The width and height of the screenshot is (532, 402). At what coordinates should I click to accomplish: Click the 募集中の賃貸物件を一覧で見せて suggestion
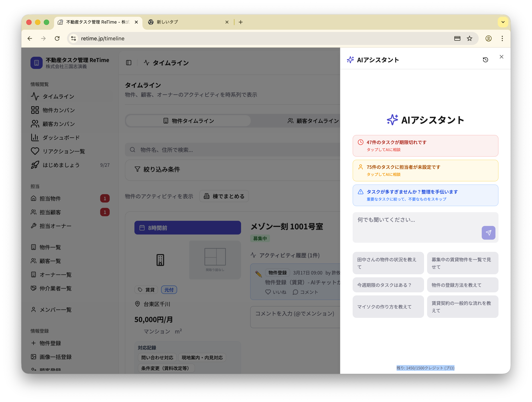pos(463,263)
